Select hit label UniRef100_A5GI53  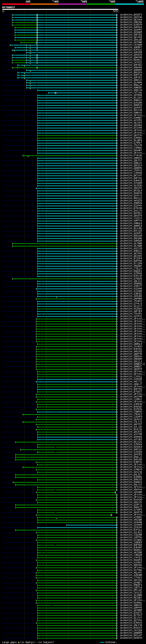tap(131, 188)
